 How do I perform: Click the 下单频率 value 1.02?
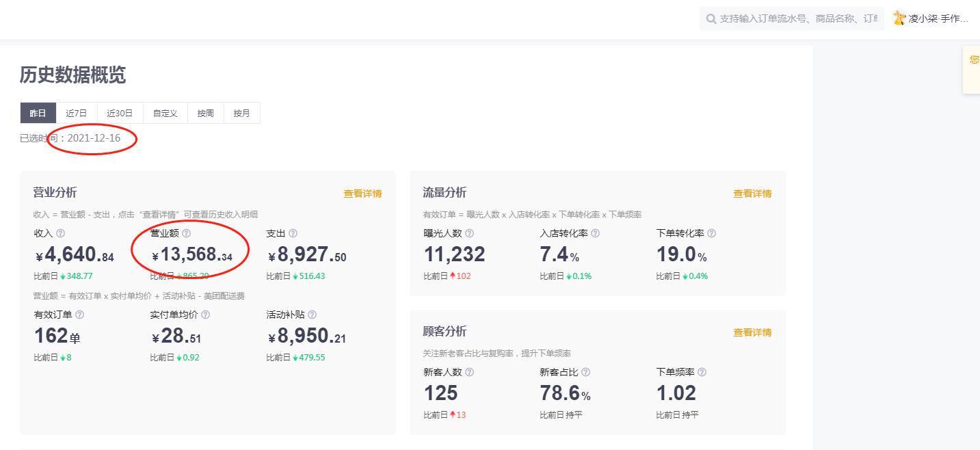(x=676, y=393)
